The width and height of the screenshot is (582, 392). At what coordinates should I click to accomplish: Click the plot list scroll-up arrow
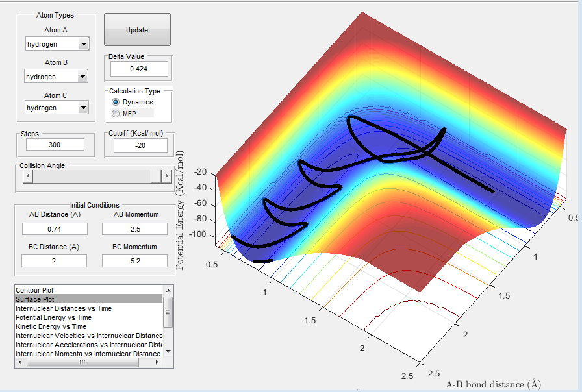pos(168,290)
